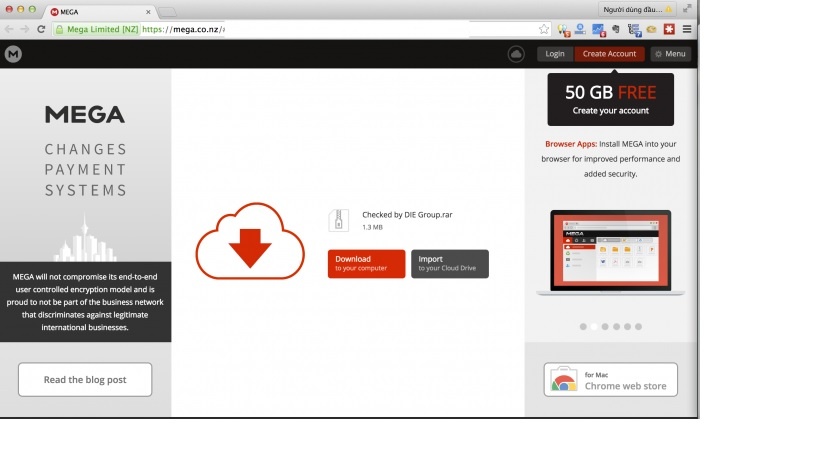Click the yellow cookie-shaped extension icon

pyautogui.click(x=651, y=29)
